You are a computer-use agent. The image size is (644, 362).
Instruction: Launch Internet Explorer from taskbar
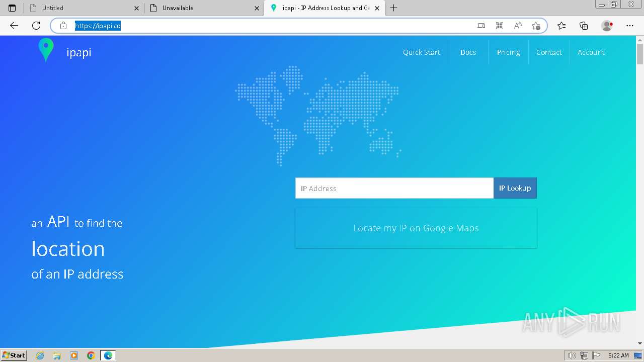40,355
